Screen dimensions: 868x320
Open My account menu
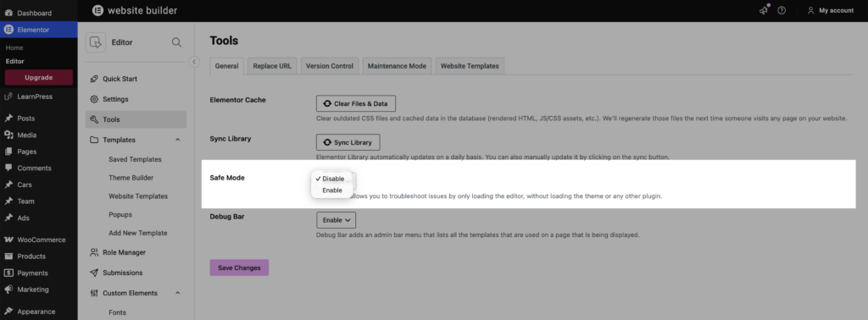(831, 10)
